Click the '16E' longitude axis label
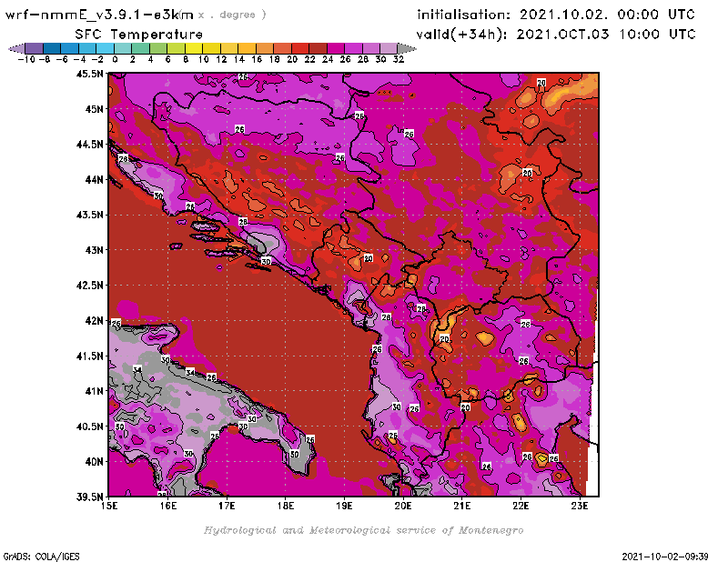728x562 pixels. tap(168, 507)
